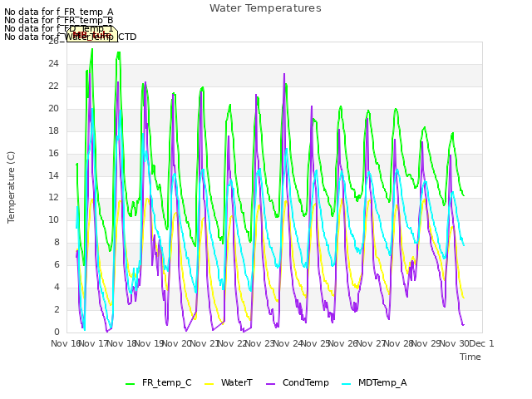The image size is (532, 399).
Task: Toggle the WaterT legend entry
Action: [229, 382]
